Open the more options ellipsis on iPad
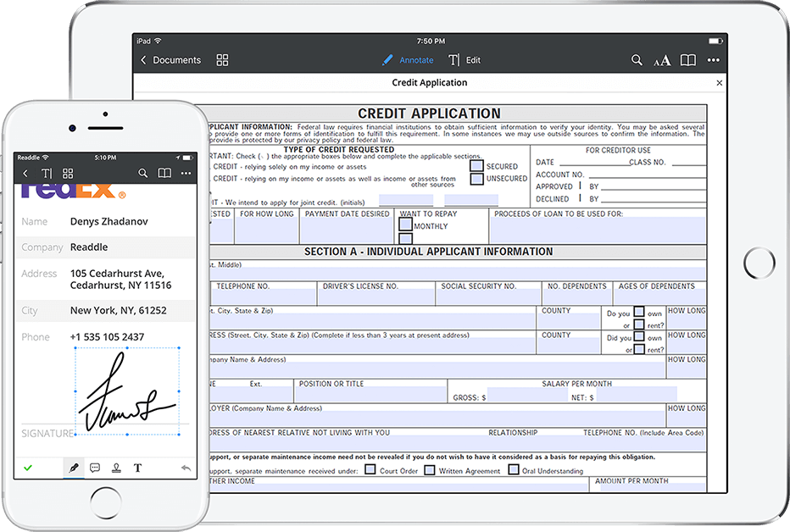 pyautogui.click(x=714, y=60)
